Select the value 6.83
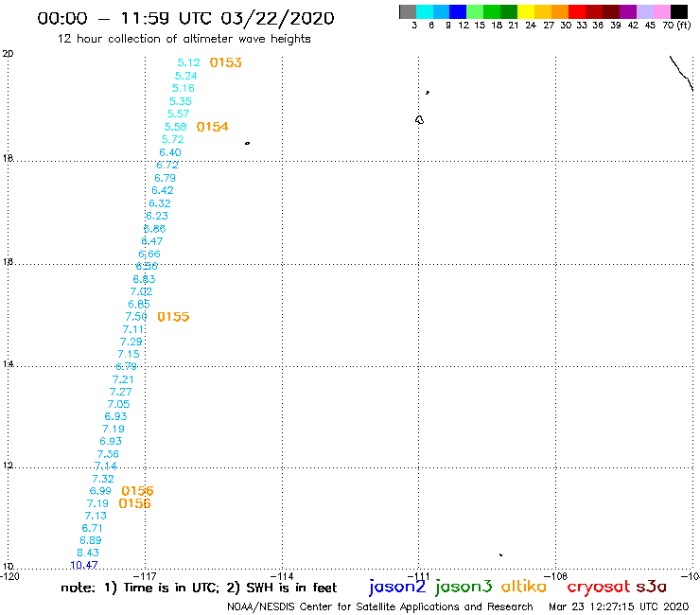This screenshot has height=615, width=700. tap(144, 279)
